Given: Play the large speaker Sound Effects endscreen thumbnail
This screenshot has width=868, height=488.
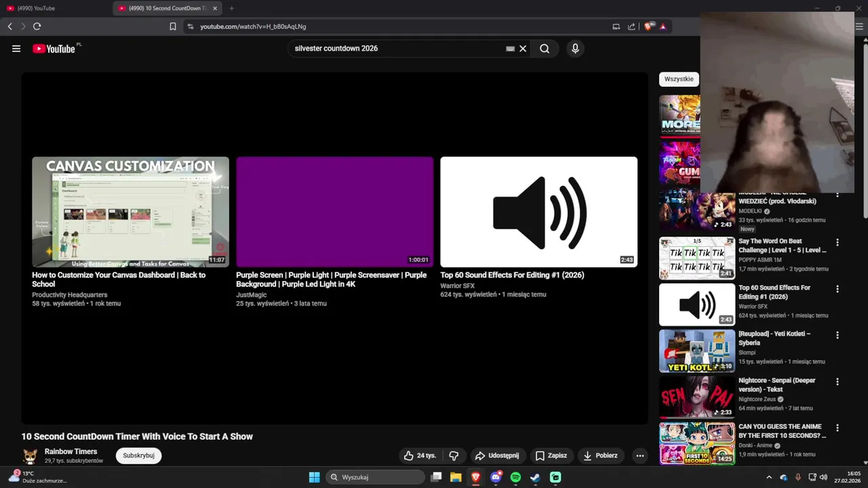Looking at the screenshot, I should pyautogui.click(x=538, y=212).
